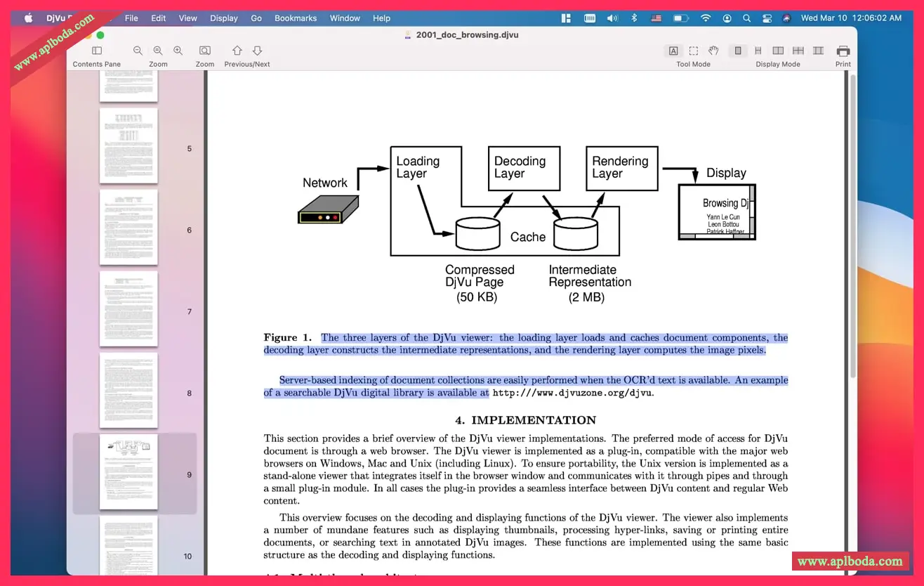Image resolution: width=924 pixels, height=586 pixels.
Task: Select the hand pan tool
Action: (x=713, y=51)
